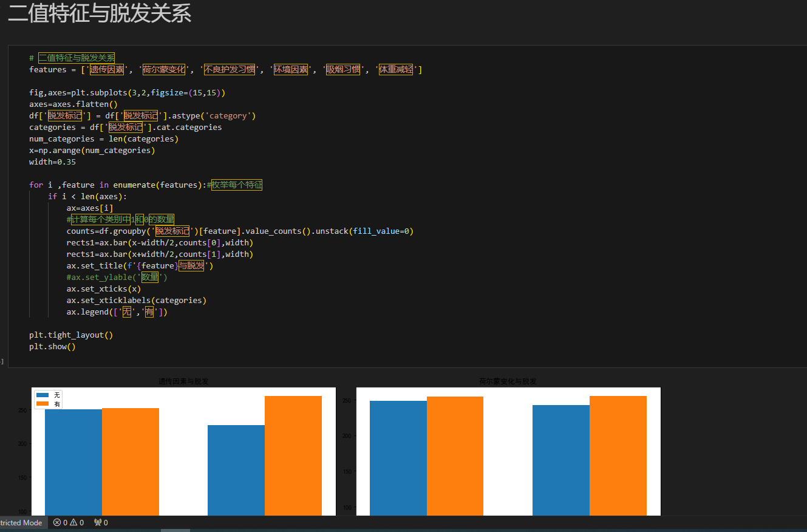Click the tallest orange bar in 遗传因素 chart
The width and height of the screenshot is (807, 532).
(x=293, y=455)
